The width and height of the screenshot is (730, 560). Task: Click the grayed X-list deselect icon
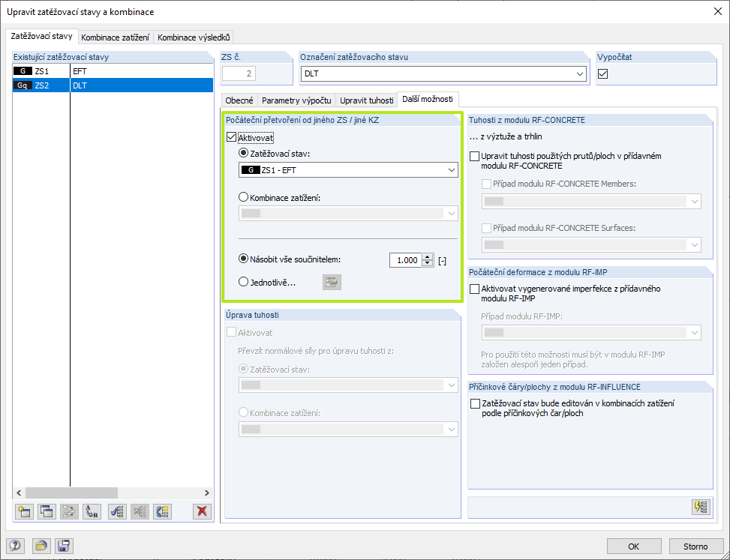point(140,511)
